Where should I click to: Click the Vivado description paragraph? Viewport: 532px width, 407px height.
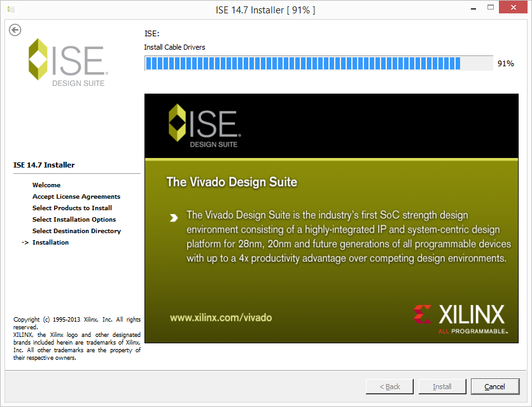pos(349,236)
